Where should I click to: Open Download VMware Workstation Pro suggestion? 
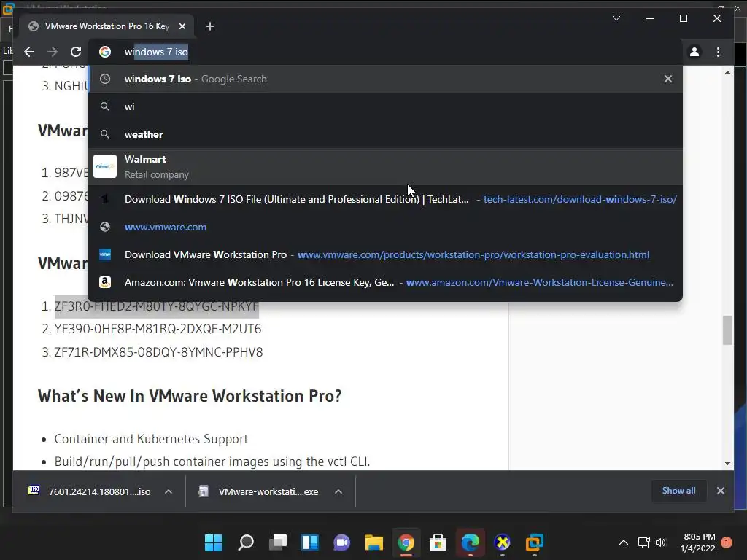(x=385, y=254)
